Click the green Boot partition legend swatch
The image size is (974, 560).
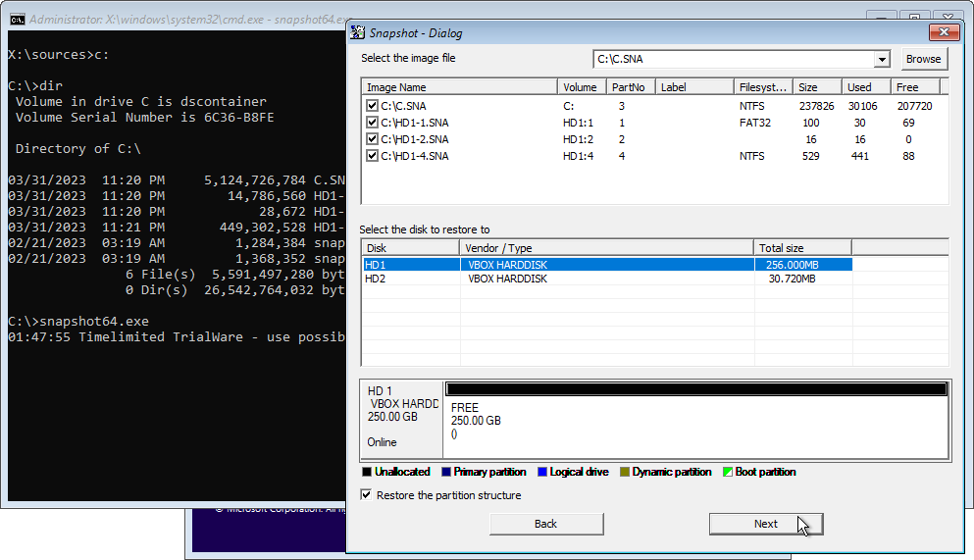[727, 473]
